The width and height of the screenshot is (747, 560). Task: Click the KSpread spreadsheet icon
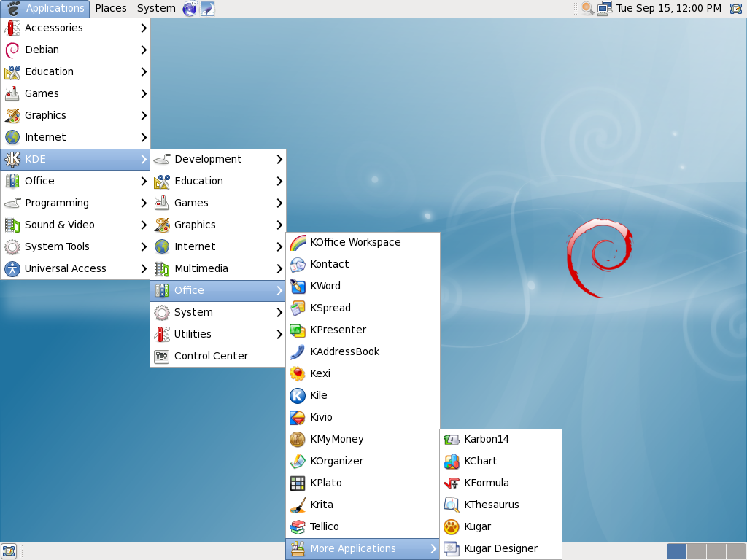[298, 308]
